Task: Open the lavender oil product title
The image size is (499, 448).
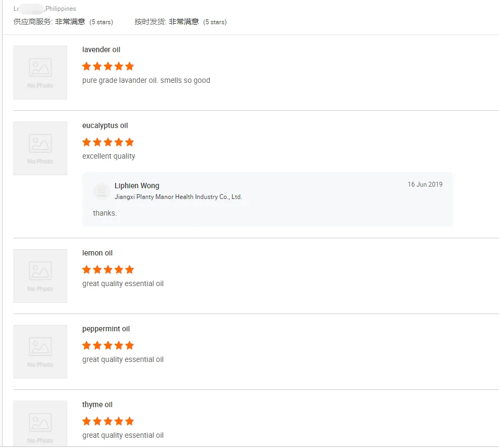Action: [101, 50]
